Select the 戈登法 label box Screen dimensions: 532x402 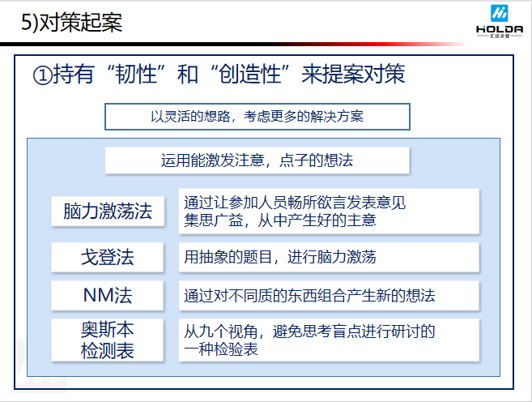coord(108,257)
